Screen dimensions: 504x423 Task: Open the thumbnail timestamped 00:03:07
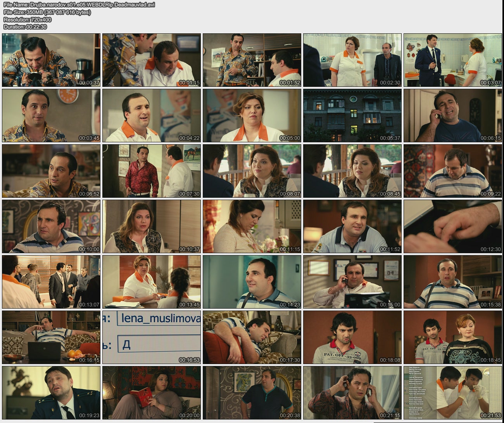point(452,60)
